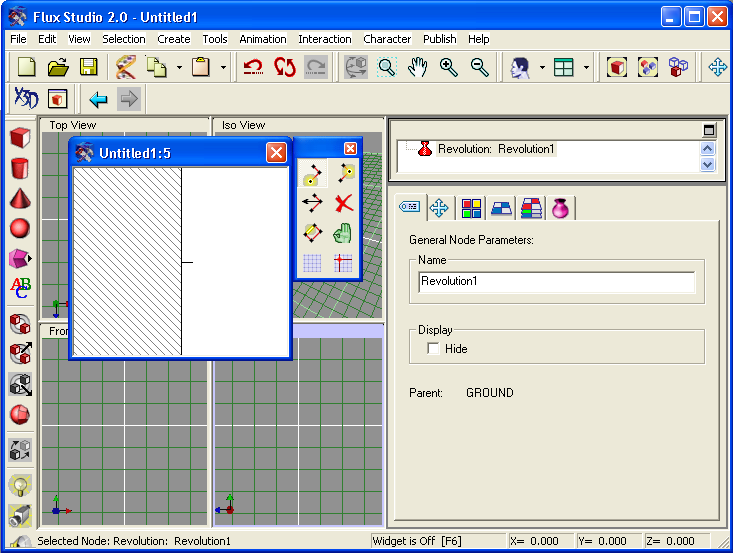Click the Paste clipboard icon
The width and height of the screenshot is (733, 553).
(201, 67)
